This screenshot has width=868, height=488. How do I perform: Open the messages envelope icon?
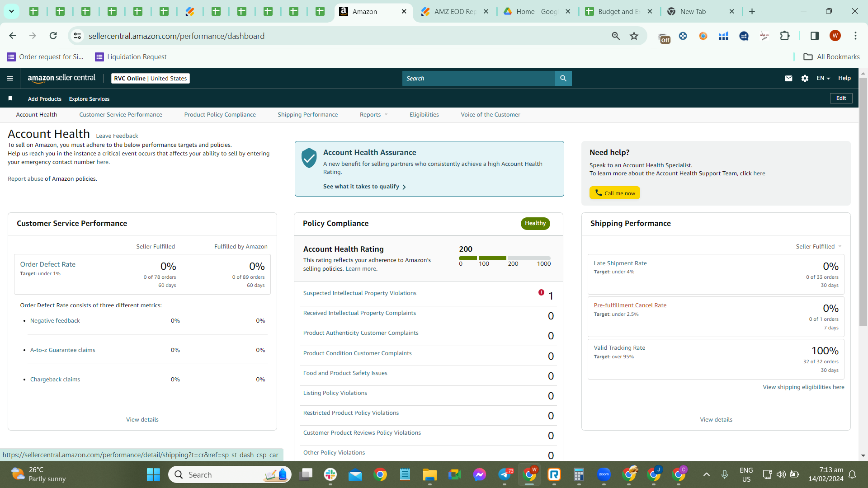pos(788,78)
